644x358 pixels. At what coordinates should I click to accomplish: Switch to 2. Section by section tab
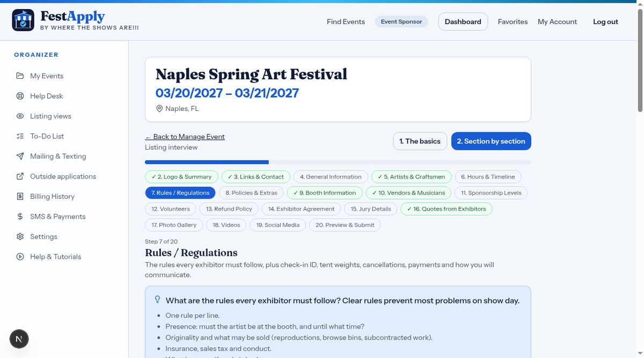pos(491,141)
